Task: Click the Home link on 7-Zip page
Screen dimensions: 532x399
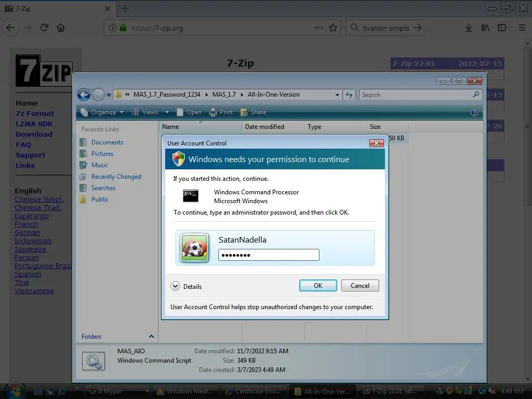Action: (x=27, y=103)
